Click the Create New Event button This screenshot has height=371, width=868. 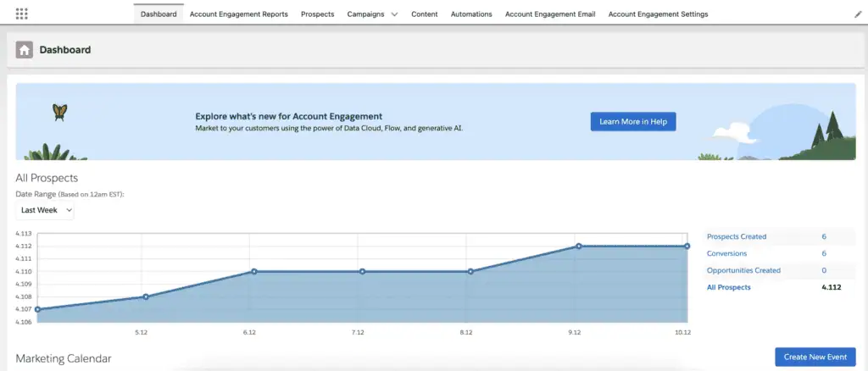[x=815, y=357]
